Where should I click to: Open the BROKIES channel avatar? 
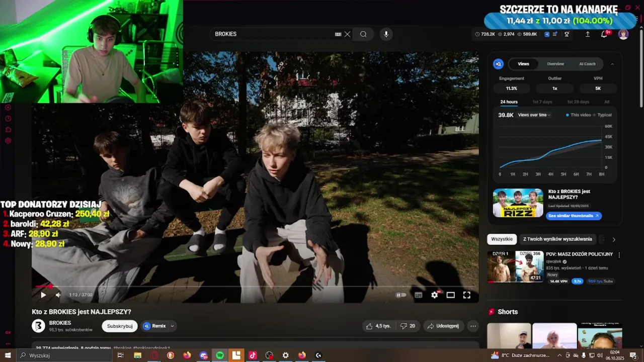38,326
